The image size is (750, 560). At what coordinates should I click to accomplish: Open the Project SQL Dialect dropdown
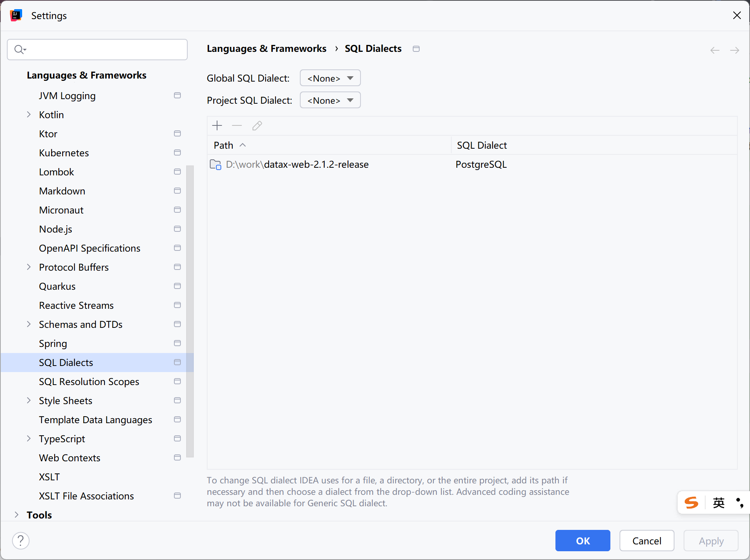(330, 100)
